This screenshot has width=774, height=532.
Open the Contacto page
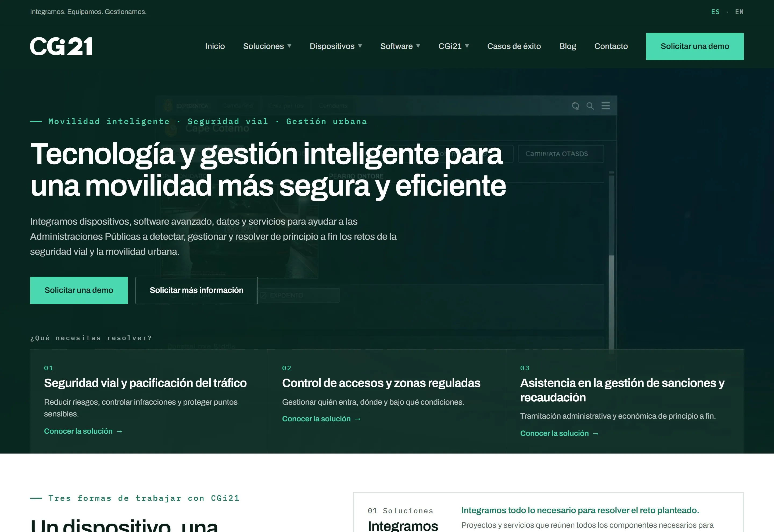click(x=611, y=46)
